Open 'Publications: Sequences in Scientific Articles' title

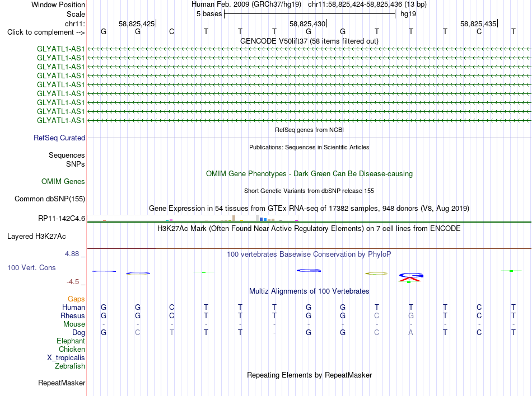[309, 147]
